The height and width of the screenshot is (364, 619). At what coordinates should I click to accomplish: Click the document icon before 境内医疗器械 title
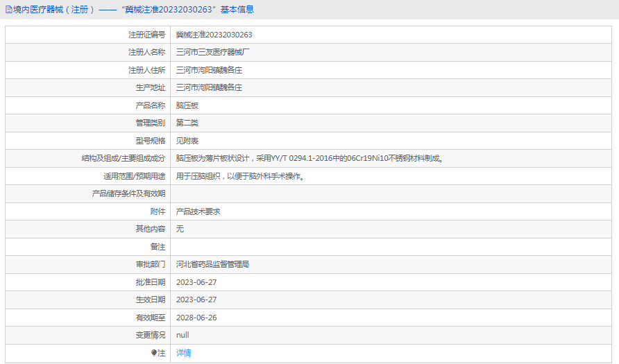[x=9, y=10]
